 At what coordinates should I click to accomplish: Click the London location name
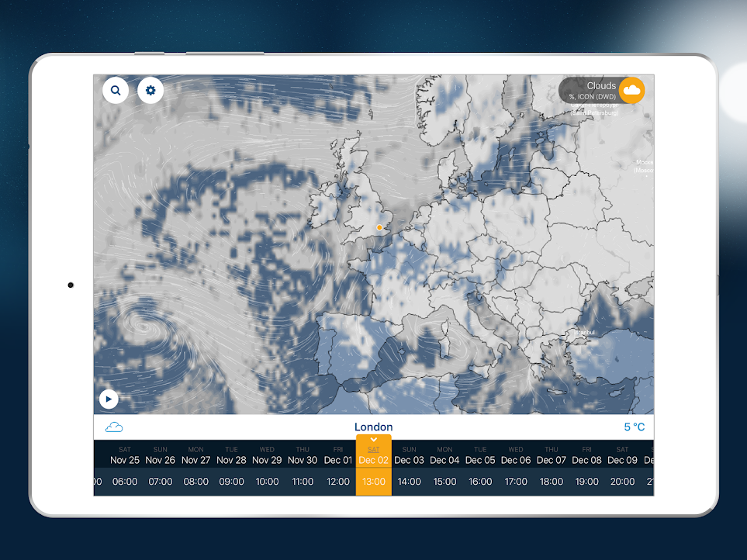pos(374,427)
